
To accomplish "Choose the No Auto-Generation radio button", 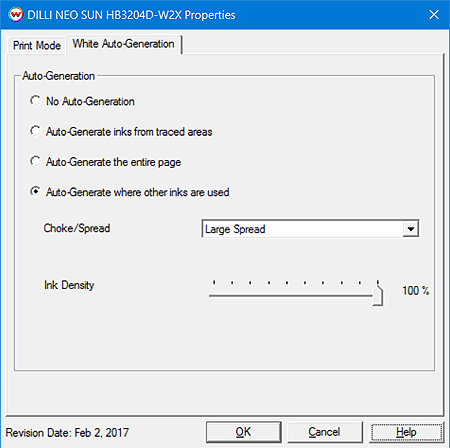I will tap(35, 101).
